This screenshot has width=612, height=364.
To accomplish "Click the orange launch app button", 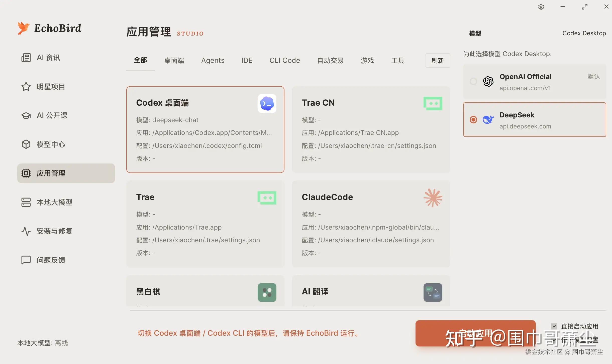I will pyautogui.click(x=475, y=333).
